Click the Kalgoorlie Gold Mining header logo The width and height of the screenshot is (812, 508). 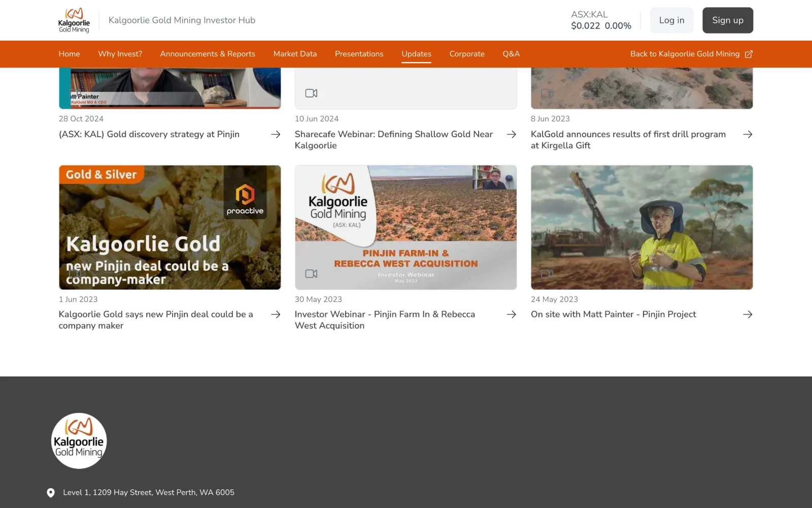[x=74, y=20]
